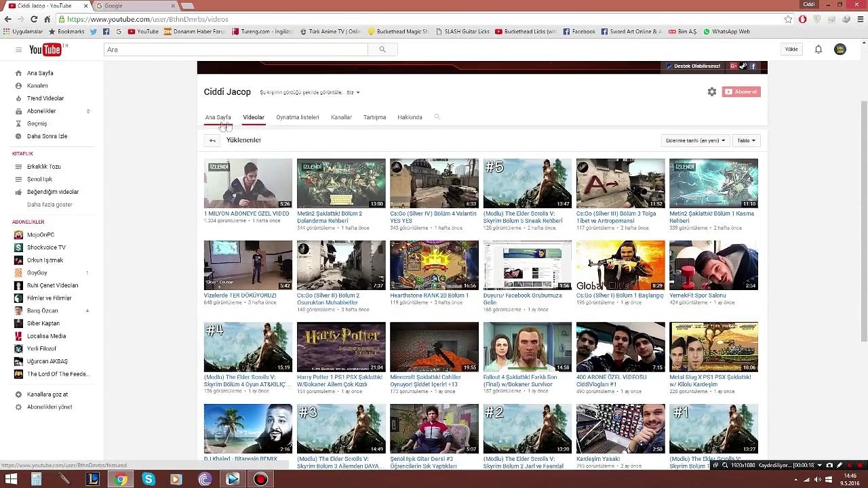868x488 pixels.
Task: Click the GoyGoy channel icon
Action: click(x=19, y=272)
